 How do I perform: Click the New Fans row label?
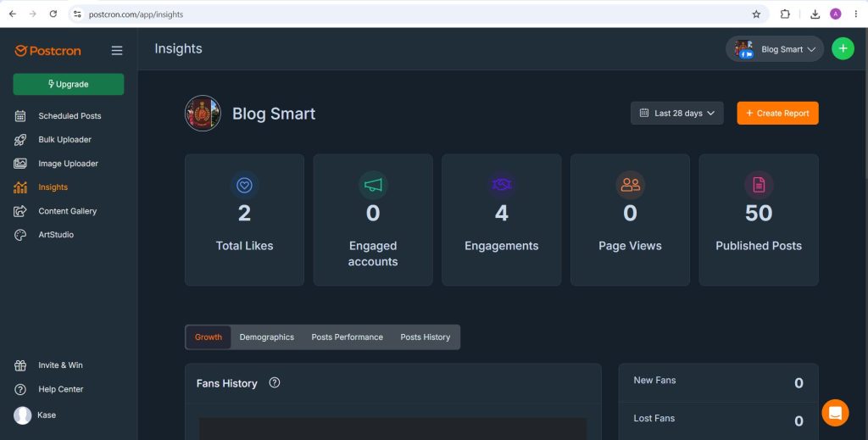click(654, 380)
